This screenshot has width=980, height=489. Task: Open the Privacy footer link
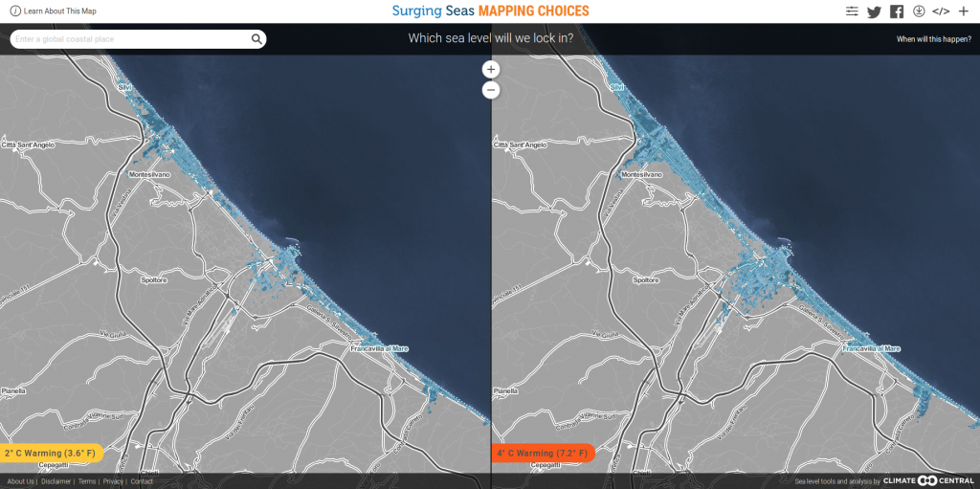point(113,481)
